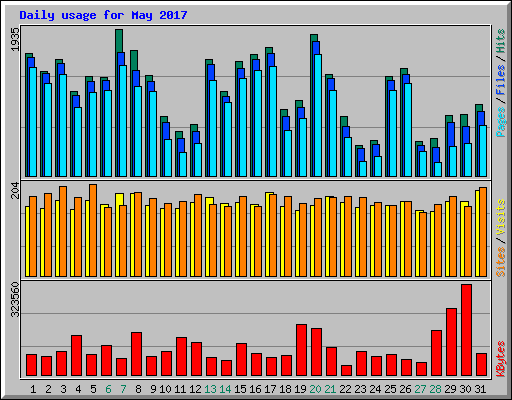Click the Pages legend label
Screen dimensions: 512x400
coord(501,122)
